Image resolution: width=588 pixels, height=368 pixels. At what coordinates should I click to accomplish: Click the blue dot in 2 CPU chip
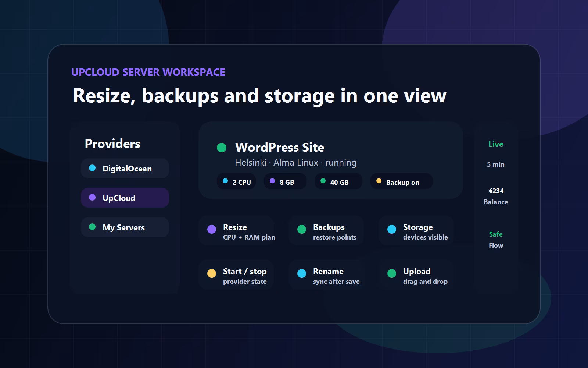pyautogui.click(x=225, y=181)
